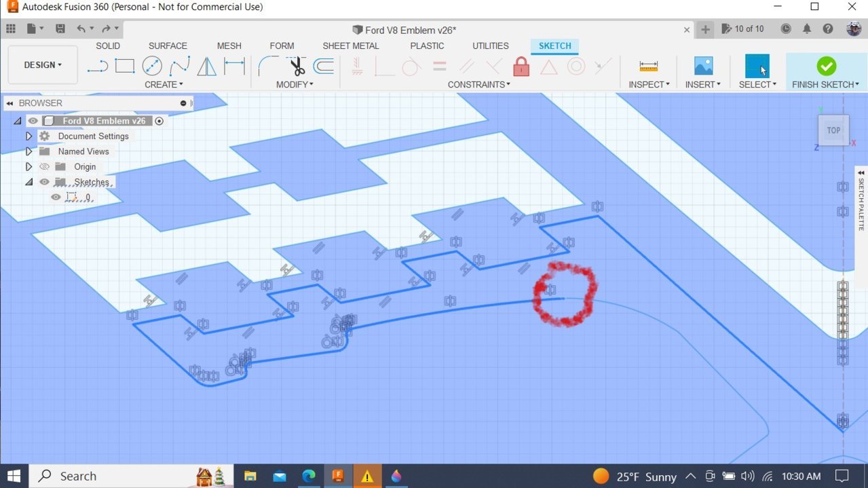Open the notifications bell

[x=807, y=29]
